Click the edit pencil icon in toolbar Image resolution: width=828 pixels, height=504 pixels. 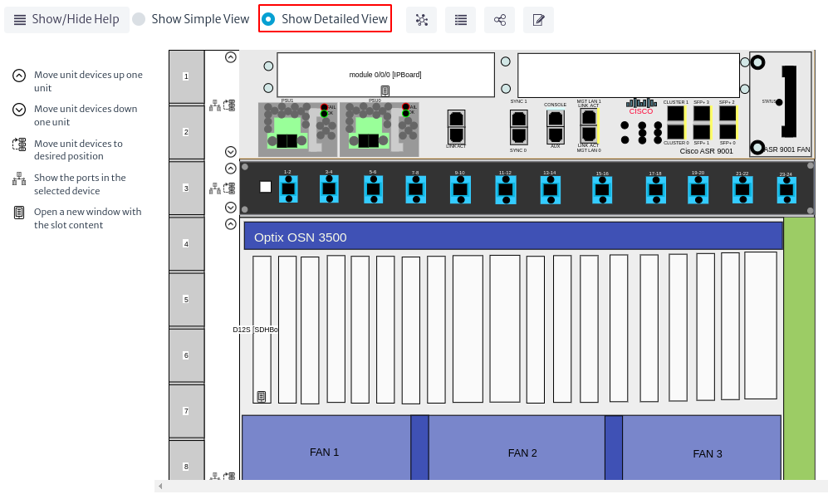[x=539, y=20]
